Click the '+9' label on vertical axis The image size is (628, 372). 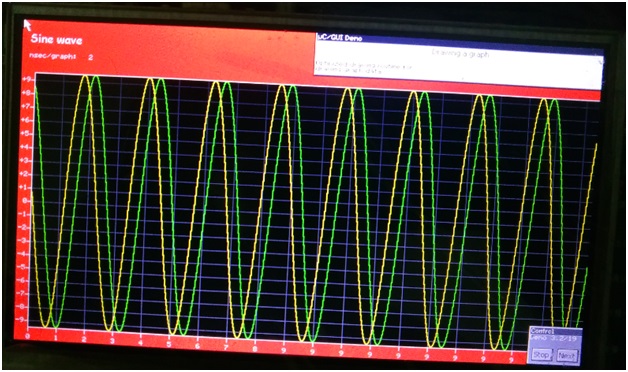pyautogui.click(x=26, y=78)
